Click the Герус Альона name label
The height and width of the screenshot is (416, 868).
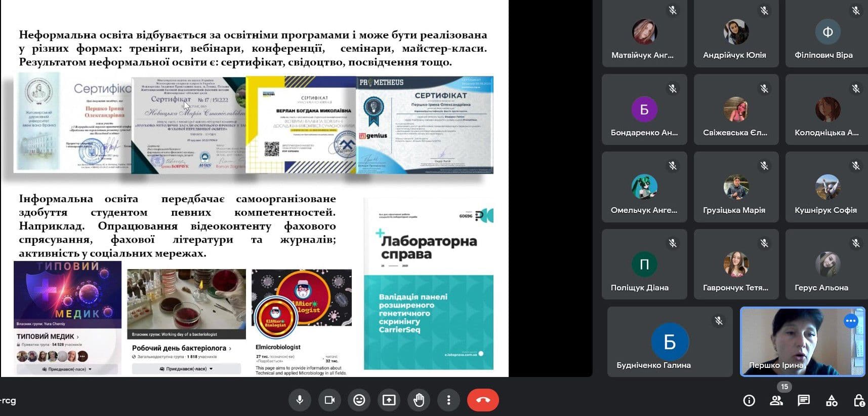point(821,287)
